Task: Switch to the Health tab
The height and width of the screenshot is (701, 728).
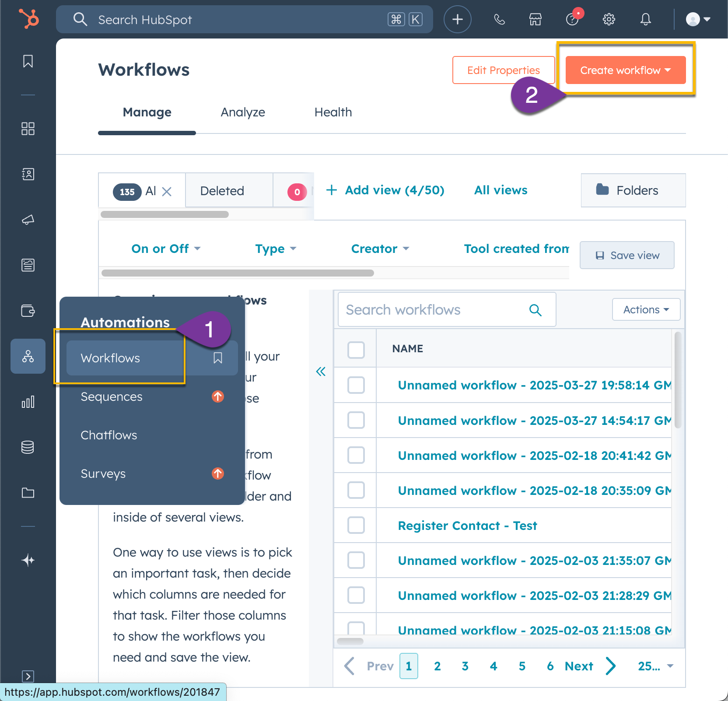Action: (x=333, y=112)
